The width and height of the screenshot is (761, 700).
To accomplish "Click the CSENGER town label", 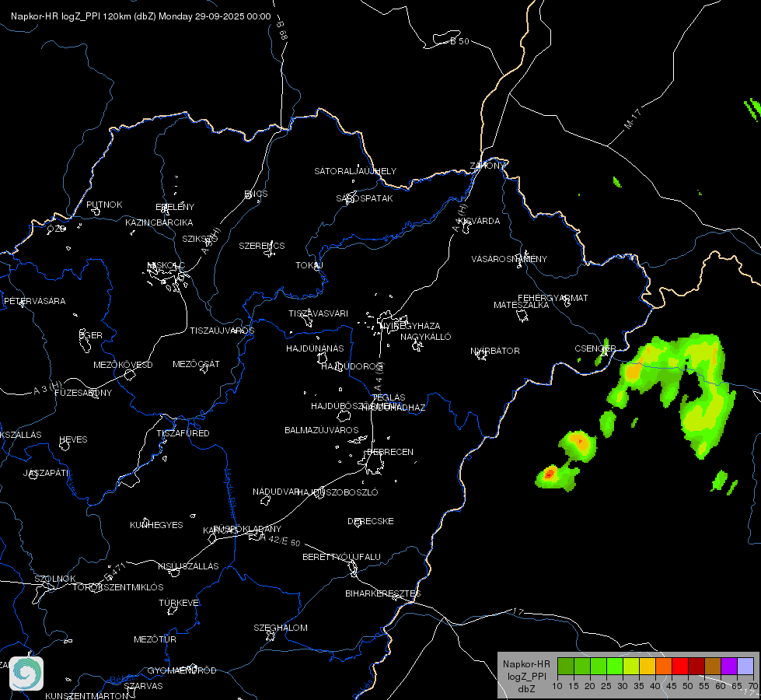I will [595, 348].
